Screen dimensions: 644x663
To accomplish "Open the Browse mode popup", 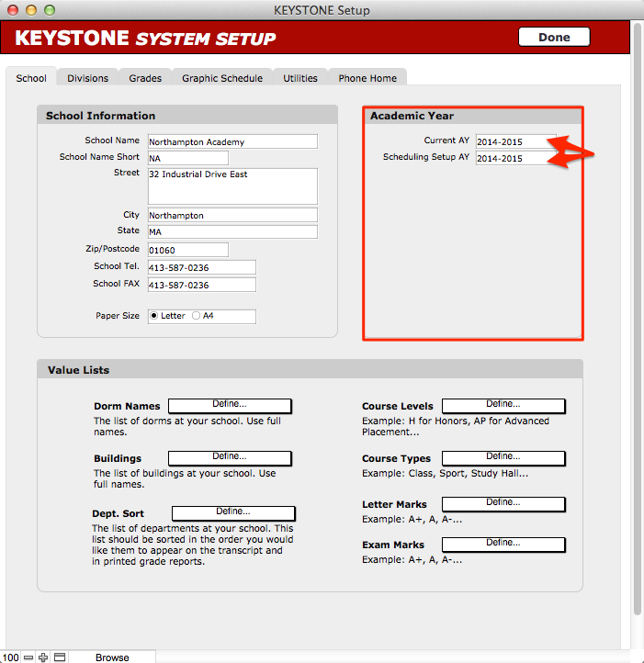I will 112,657.
